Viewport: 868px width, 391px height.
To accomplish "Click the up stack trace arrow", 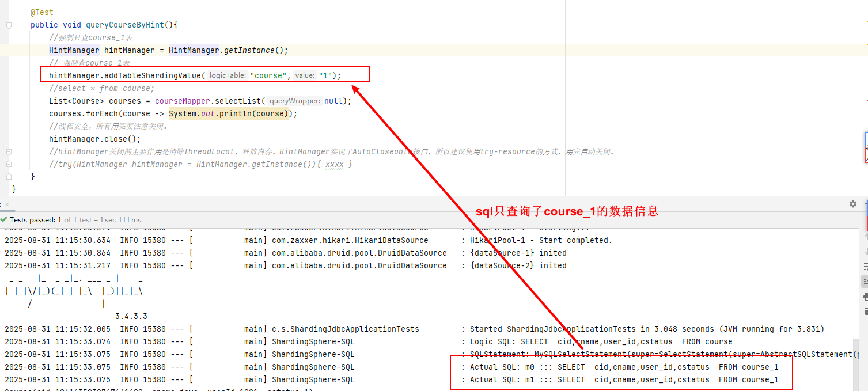I will point(865,237).
